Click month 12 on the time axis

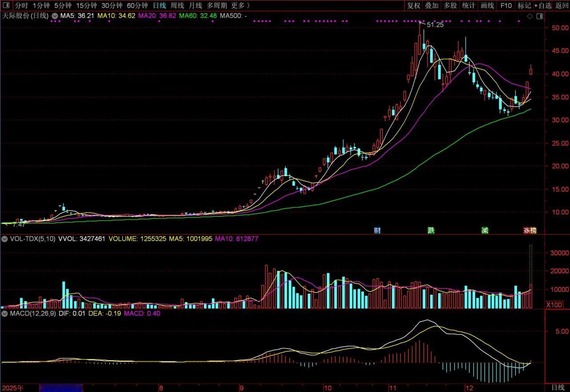click(x=469, y=388)
